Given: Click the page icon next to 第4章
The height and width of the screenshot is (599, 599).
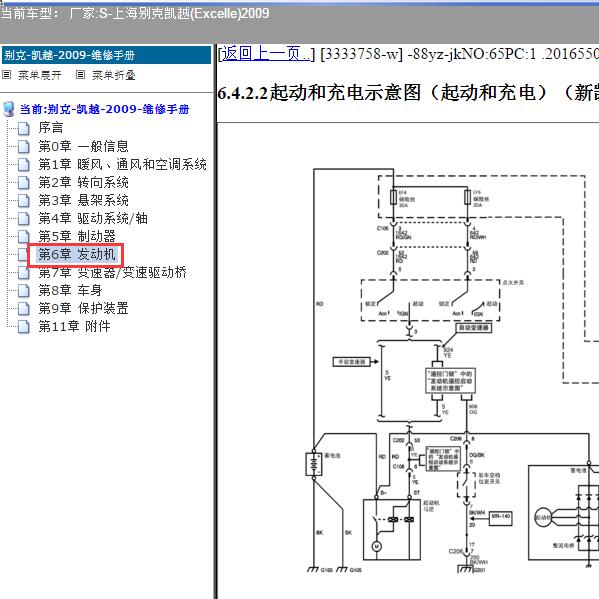Looking at the screenshot, I should pos(24,219).
